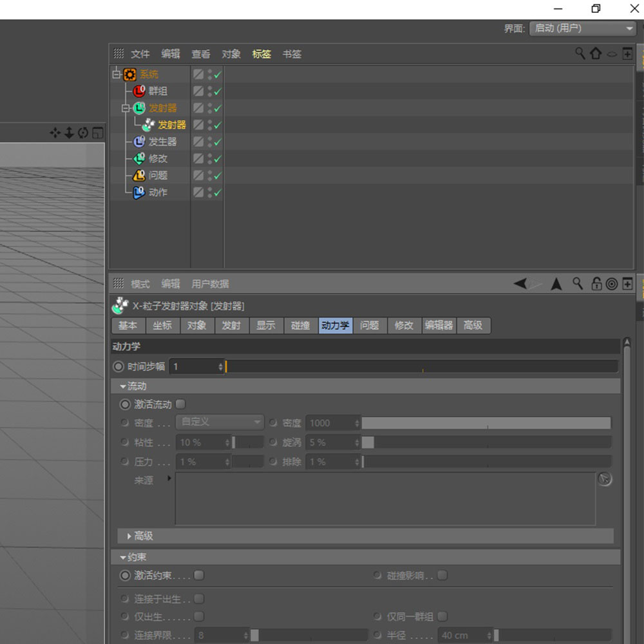This screenshot has height=644, width=644.
Task: Open the 界面 layout dropdown
Action: (x=582, y=28)
